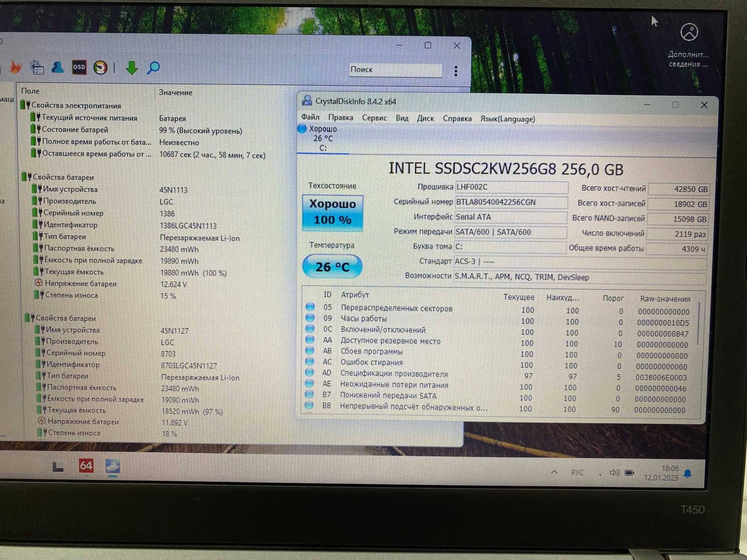Screen dimensions: 747x560
Task: Click the total host writes value 18902 GB
Action: click(x=678, y=204)
